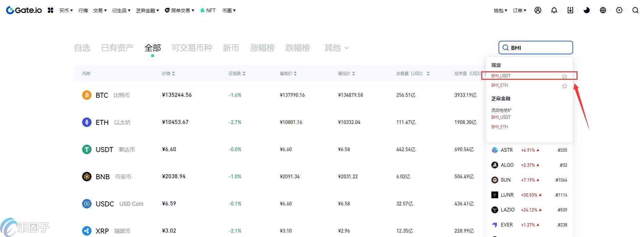Switch to the 跌幅榜 tab
Screen dimensions: 644x237
[298, 48]
